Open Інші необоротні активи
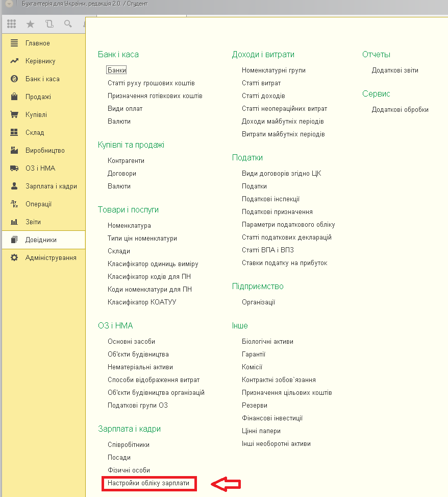This screenshot has height=497, width=448. (x=276, y=444)
